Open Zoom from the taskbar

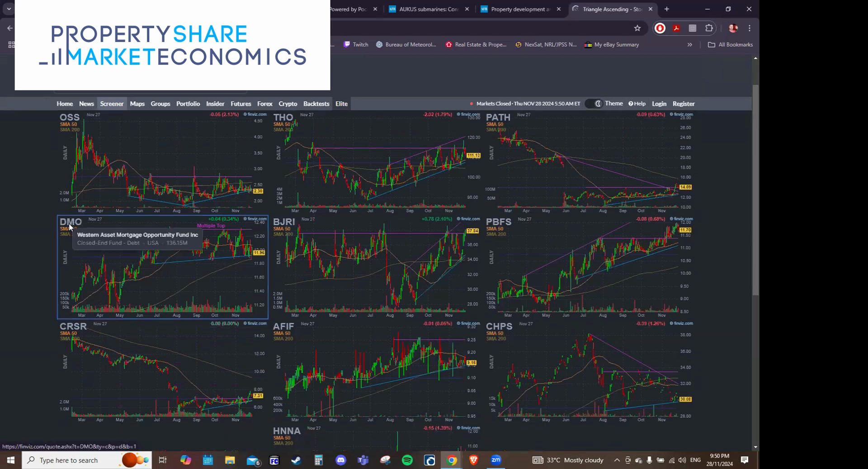point(495,460)
